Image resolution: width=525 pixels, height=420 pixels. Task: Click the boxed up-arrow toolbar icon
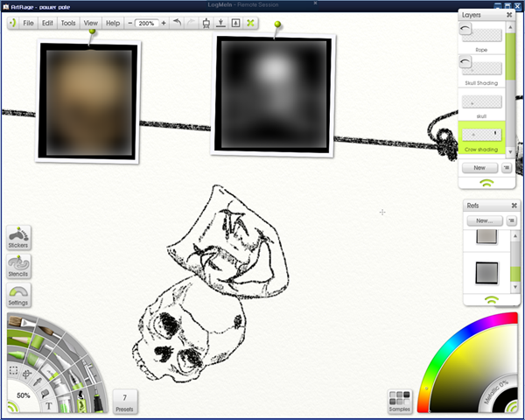(x=235, y=23)
